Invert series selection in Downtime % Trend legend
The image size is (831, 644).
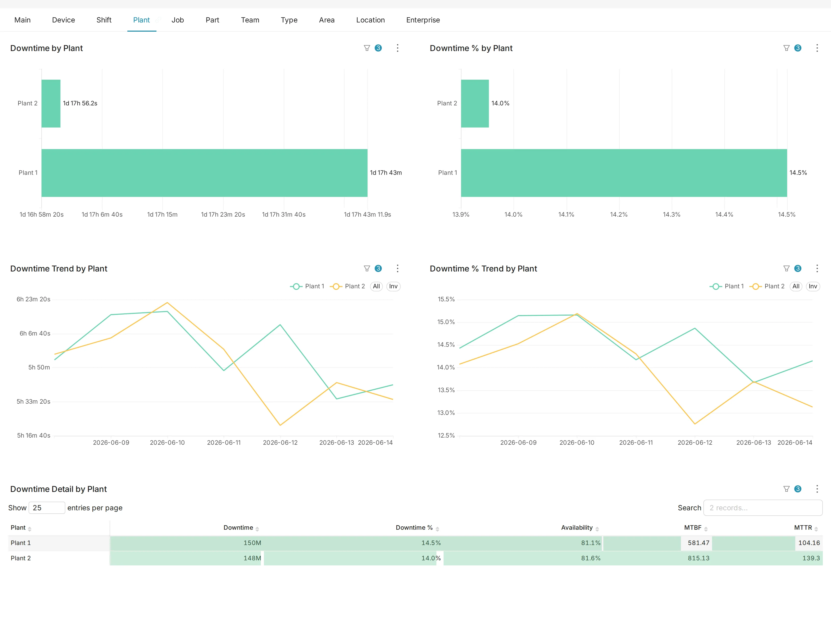[x=813, y=287]
